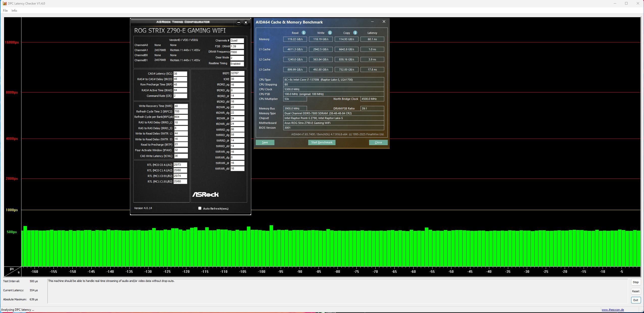
Task: Click the tREFI value field
Action: click(237, 73)
